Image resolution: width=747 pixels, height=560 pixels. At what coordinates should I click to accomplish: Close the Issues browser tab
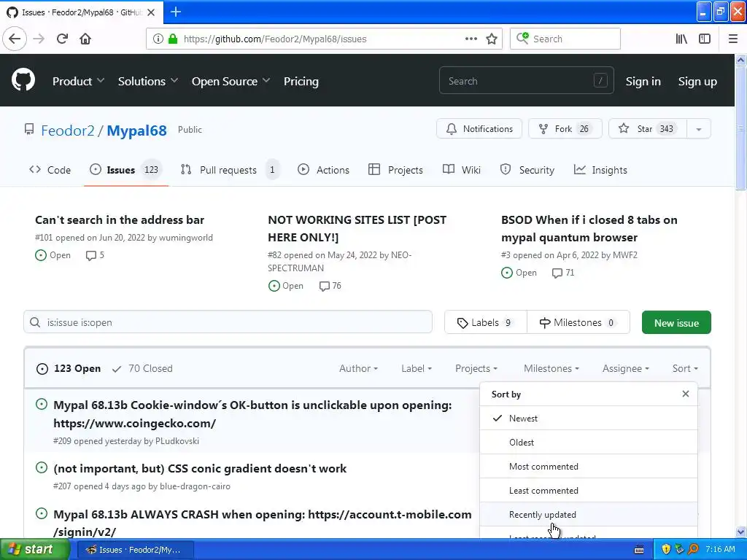tap(150, 12)
